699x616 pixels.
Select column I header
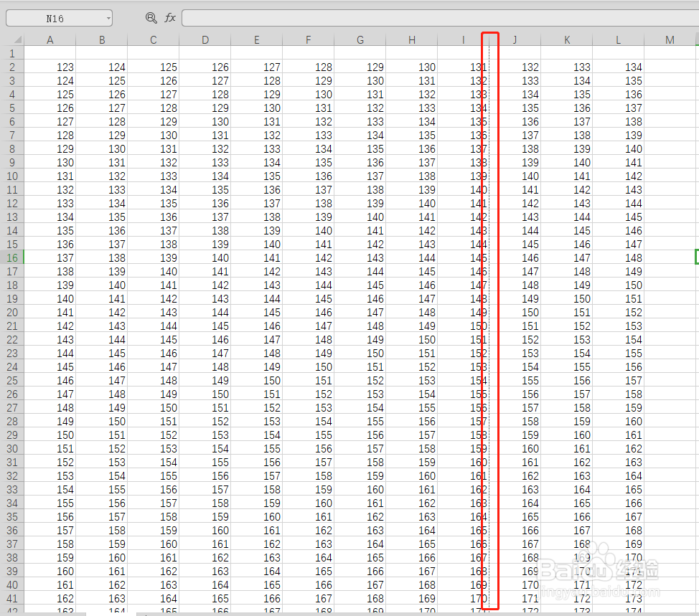tap(463, 39)
